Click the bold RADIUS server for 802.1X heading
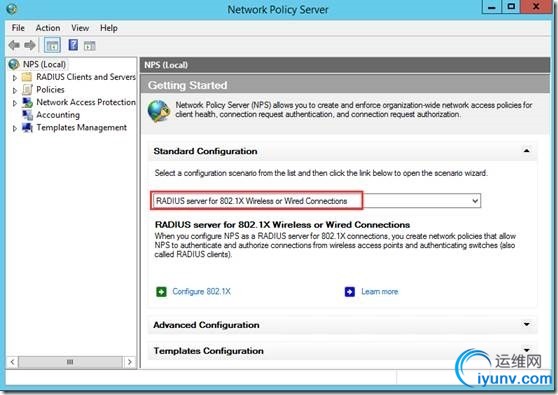 tap(282, 225)
